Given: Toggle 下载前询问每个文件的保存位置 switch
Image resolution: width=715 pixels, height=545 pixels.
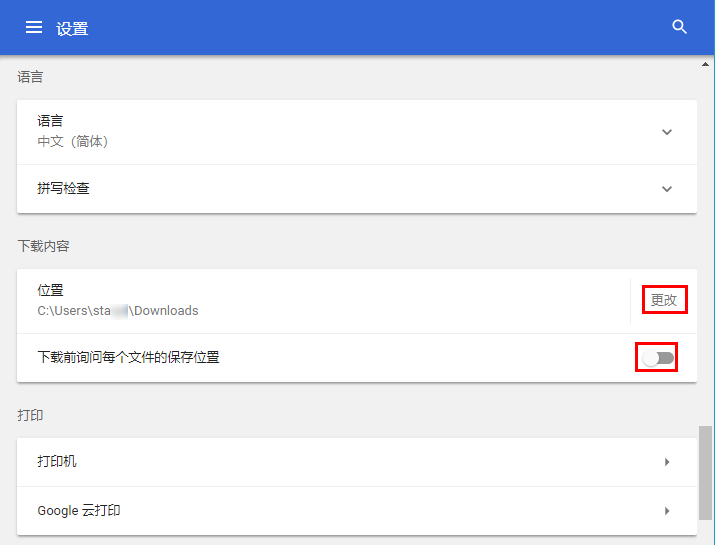Looking at the screenshot, I should [x=658, y=358].
